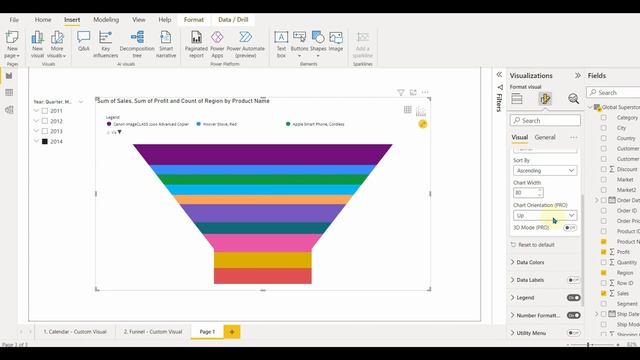This screenshot has width=640, height=360.
Task: Expand 2011 year in slicer
Action: tap(36, 111)
